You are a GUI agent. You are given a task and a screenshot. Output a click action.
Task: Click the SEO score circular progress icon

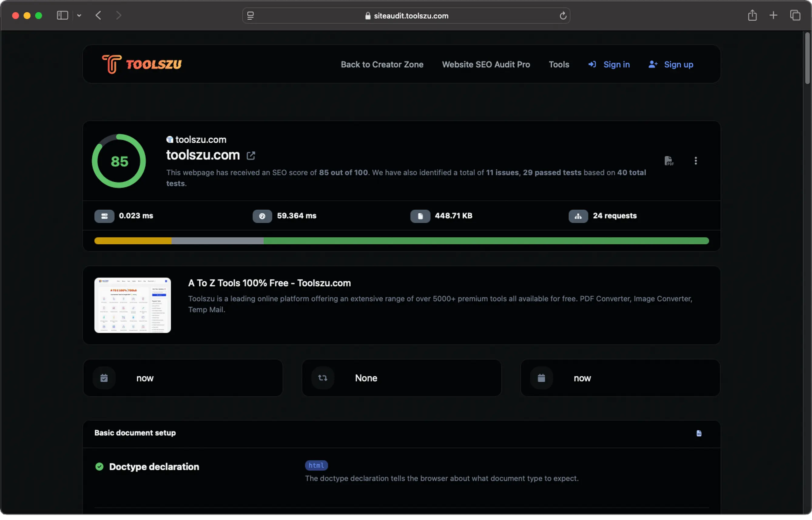click(119, 161)
